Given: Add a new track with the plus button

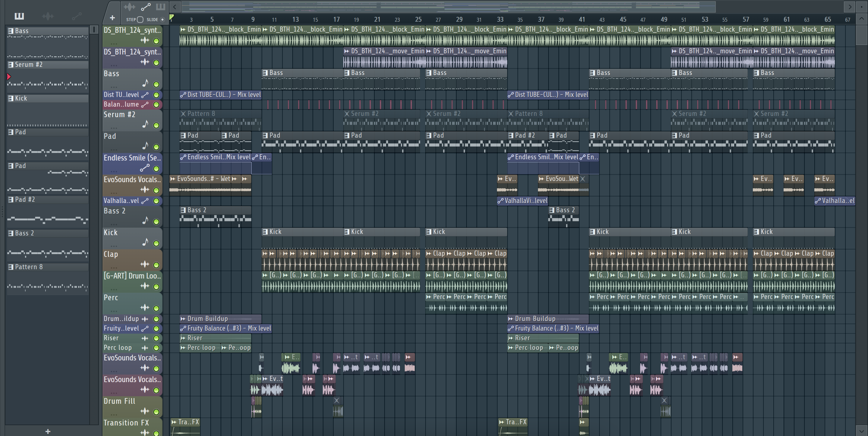Looking at the screenshot, I should pyautogui.click(x=112, y=17).
